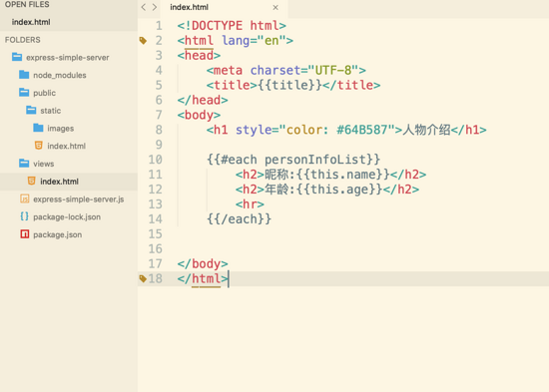Click the express-simple-server root folder icon

coord(17,57)
